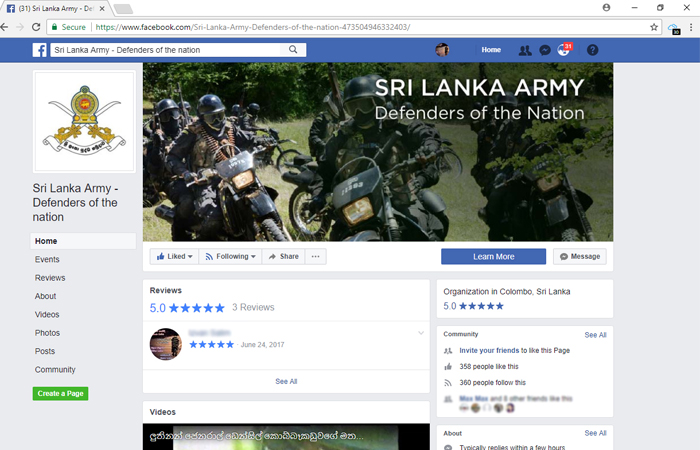Click the search magnifier icon in Facebook search
700x450 pixels.
pyautogui.click(x=293, y=50)
